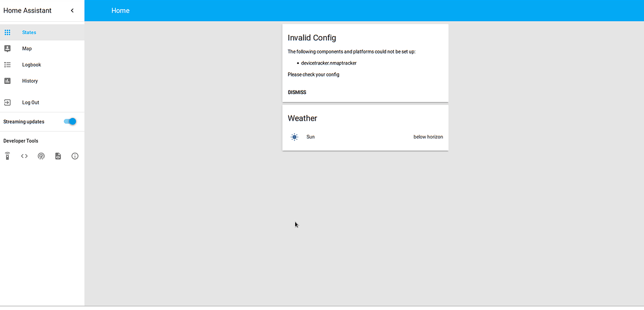Click the below horizon state text
This screenshot has height=310, width=644.
click(x=428, y=137)
